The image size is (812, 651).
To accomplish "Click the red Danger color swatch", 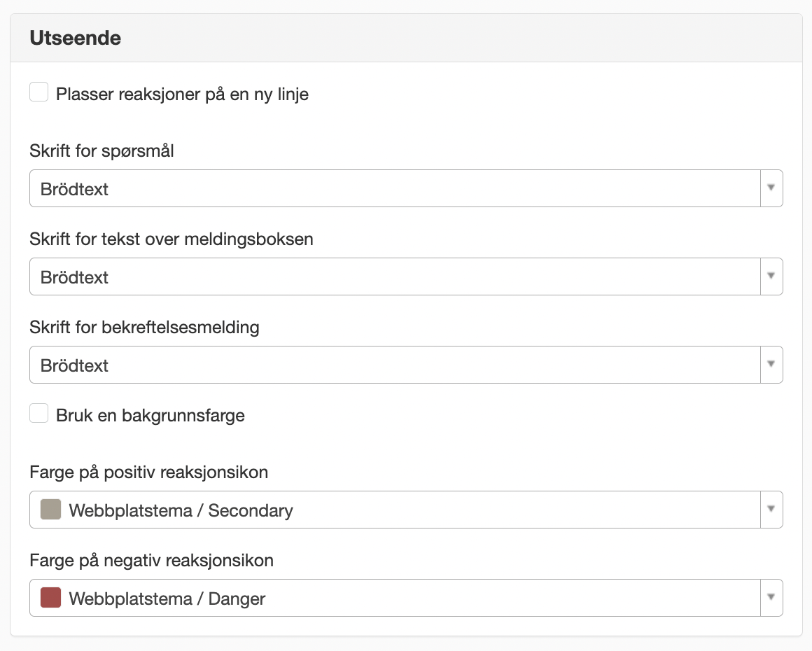I will coord(50,598).
